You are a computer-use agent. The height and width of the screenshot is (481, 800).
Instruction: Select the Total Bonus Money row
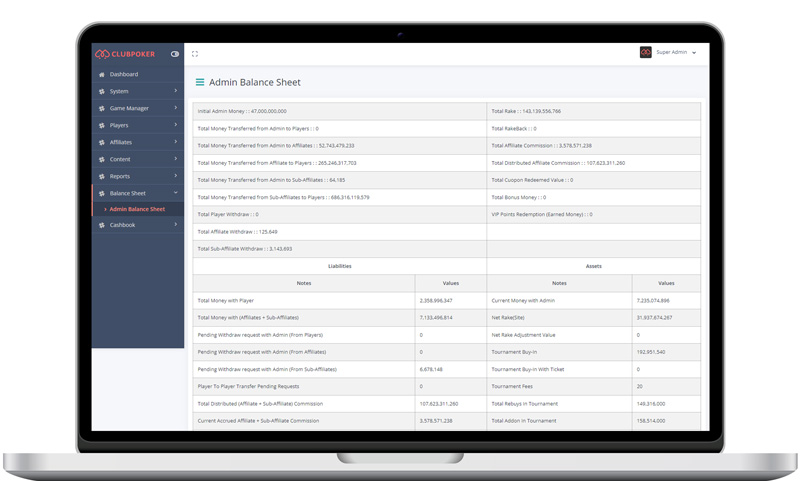point(594,197)
